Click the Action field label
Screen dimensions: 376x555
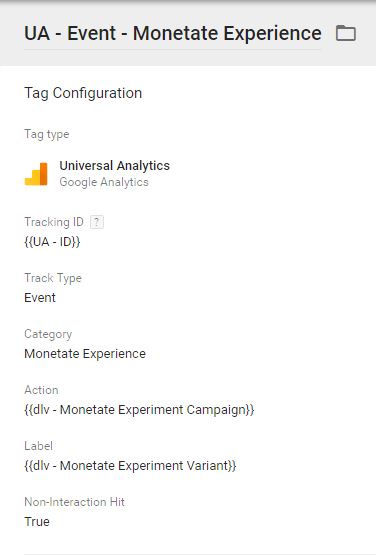pyautogui.click(x=41, y=390)
